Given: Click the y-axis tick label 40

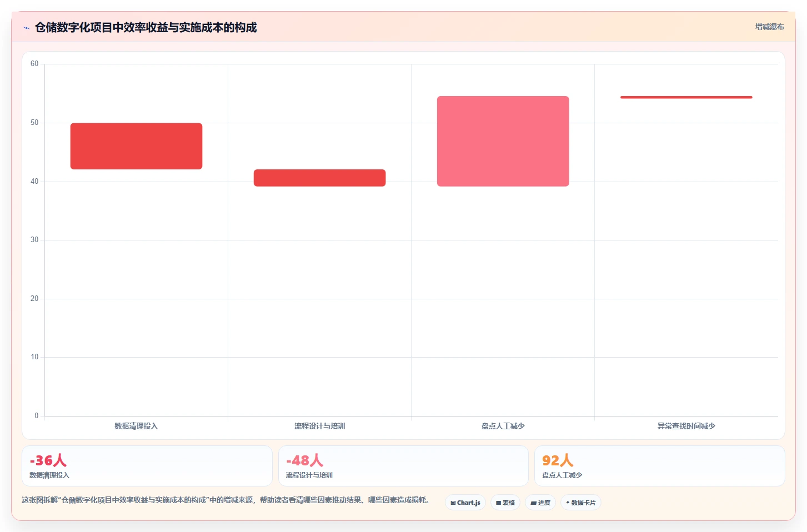Looking at the screenshot, I should click(x=34, y=182).
